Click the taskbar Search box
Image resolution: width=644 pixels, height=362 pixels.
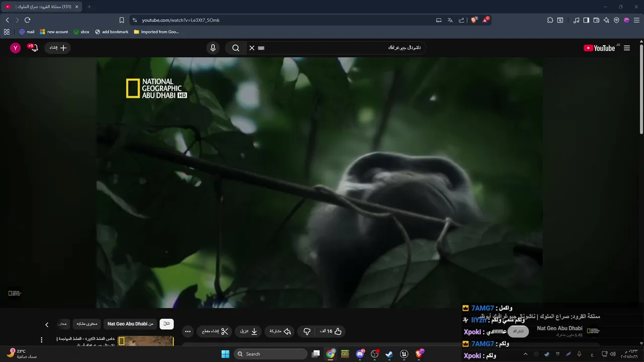(271, 354)
